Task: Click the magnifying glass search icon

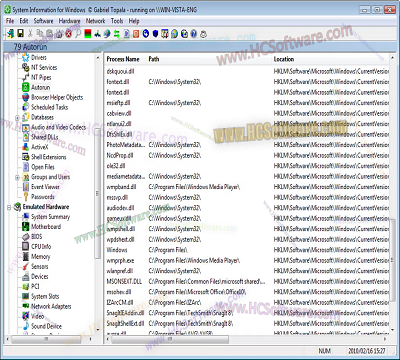Action: coord(78,33)
